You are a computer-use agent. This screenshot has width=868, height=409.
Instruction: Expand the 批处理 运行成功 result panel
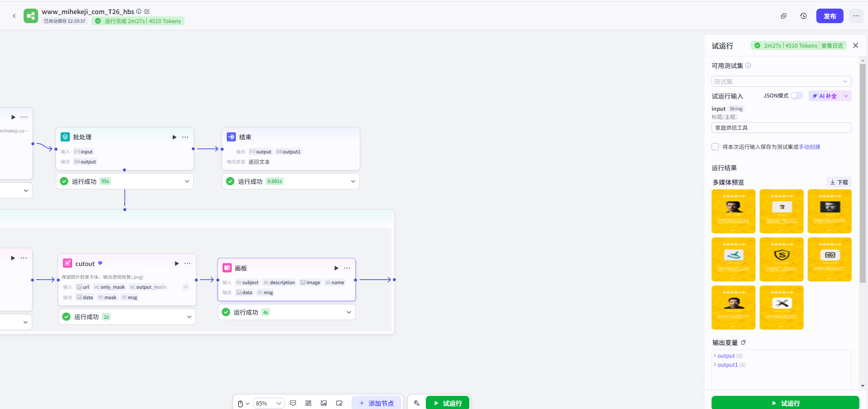click(x=187, y=181)
